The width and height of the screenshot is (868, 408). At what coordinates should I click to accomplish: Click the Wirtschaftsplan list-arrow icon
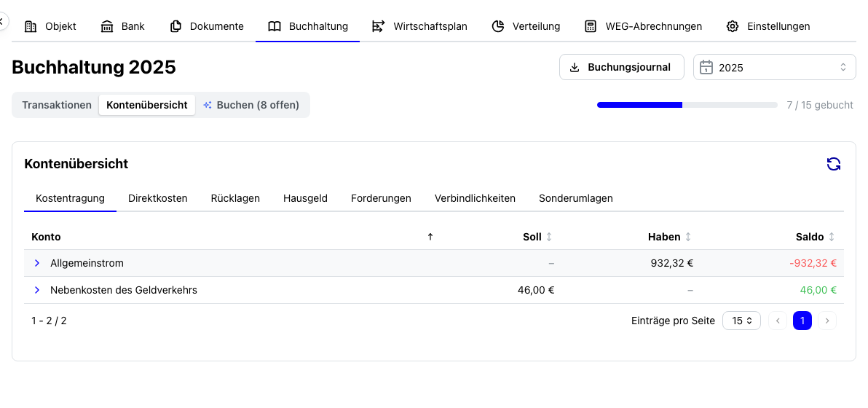378,26
